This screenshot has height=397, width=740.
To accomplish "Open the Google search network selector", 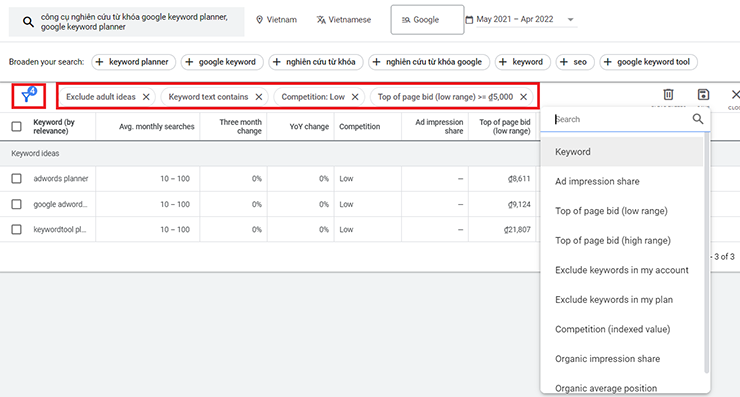I will point(427,20).
